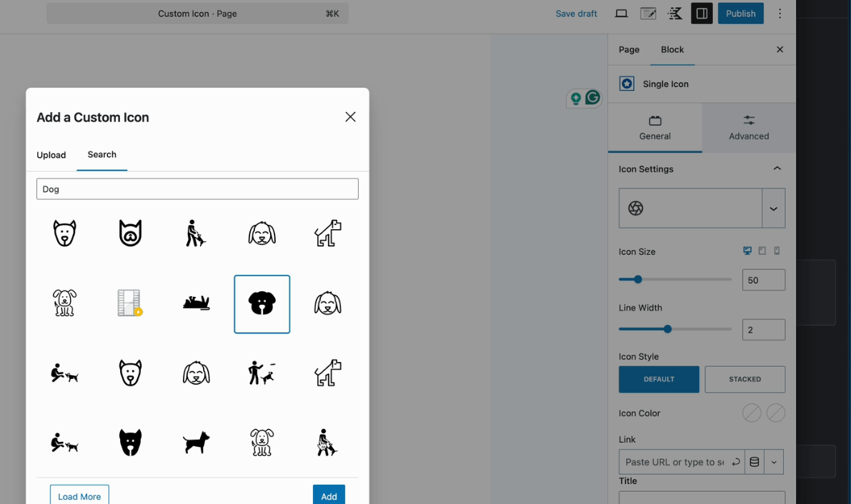Click the Line Width value field 2
This screenshot has width=851, height=504.
pos(764,330)
